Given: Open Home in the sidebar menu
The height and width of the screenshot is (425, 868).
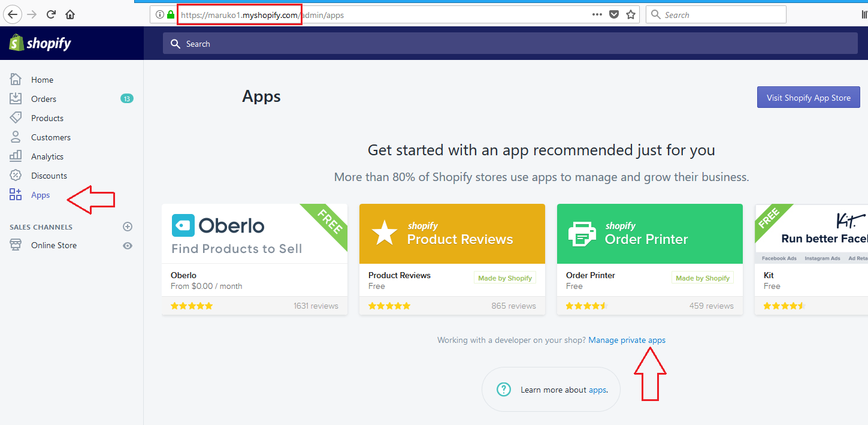Looking at the screenshot, I should (x=42, y=80).
